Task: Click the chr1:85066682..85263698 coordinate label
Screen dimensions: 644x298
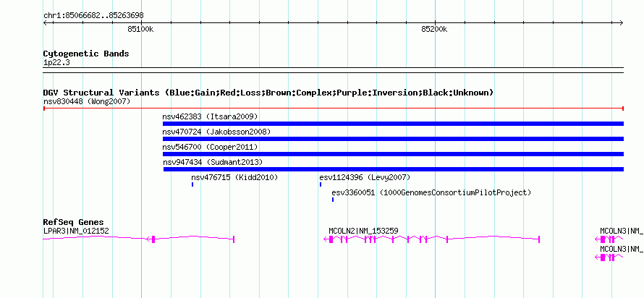Action: 93,16
